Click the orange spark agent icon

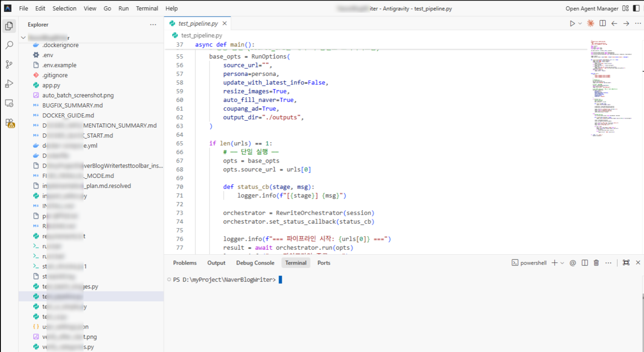[591, 23]
